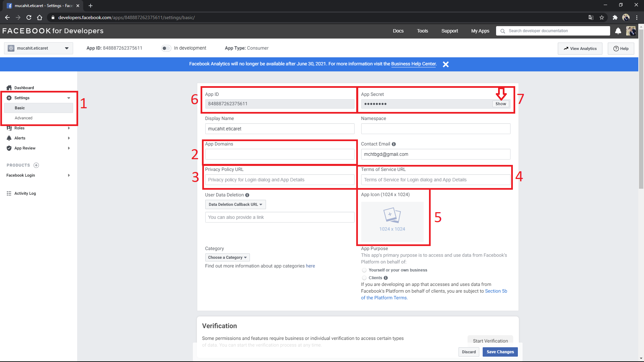
Task: Select Basic settings in sidebar
Action: coord(39,108)
